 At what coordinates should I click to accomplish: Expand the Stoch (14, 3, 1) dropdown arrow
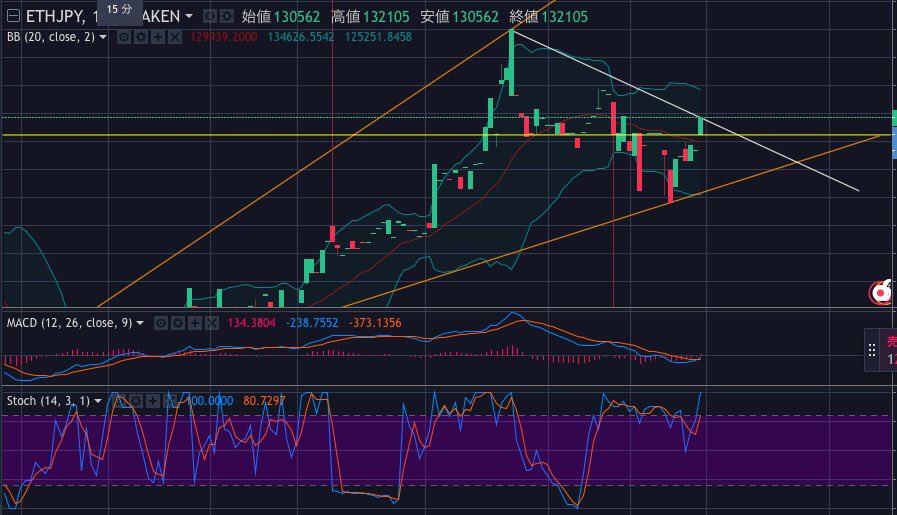(98, 401)
